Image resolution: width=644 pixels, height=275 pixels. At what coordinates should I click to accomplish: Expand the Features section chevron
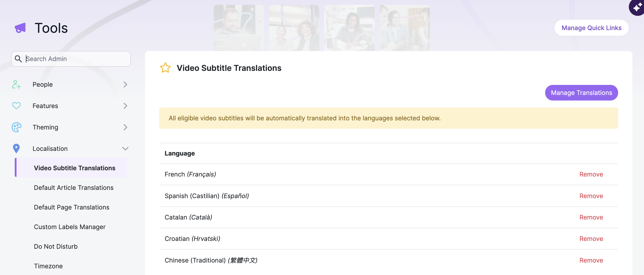tap(125, 106)
